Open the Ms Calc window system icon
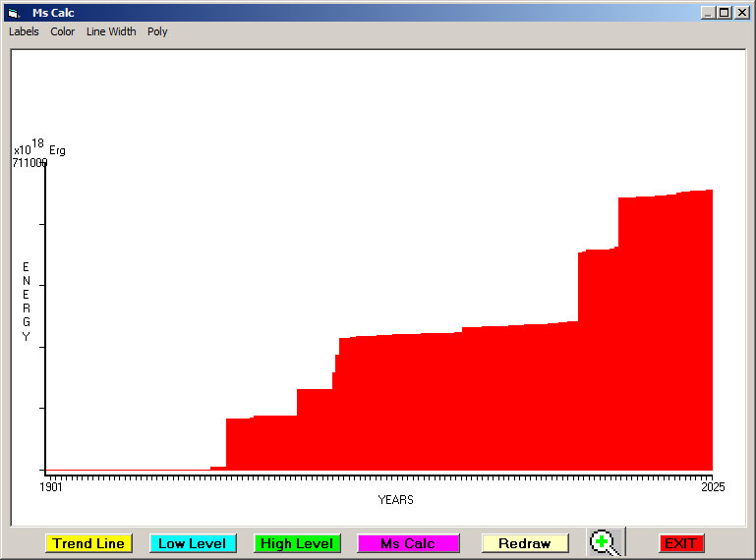This screenshot has width=756, height=560. (x=14, y=13)
